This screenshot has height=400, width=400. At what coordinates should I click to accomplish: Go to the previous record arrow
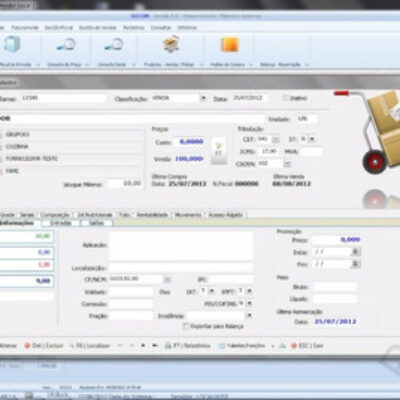pos(132,346)
